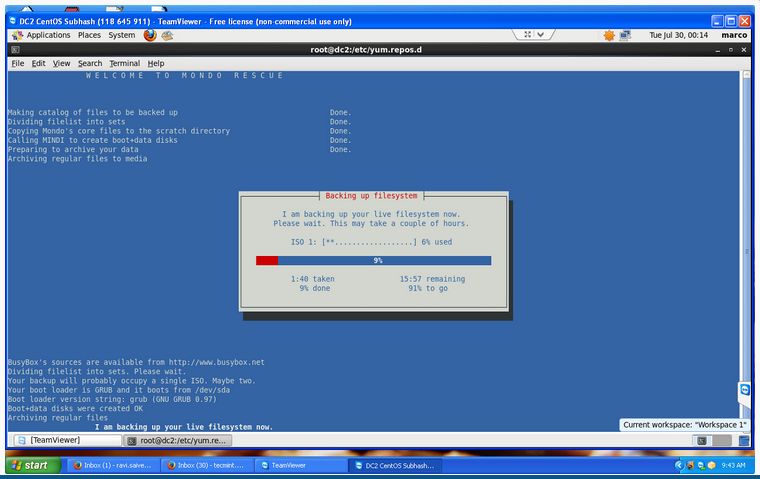760x479 pixels.
Task: Click the backup progress bar at 9%
Action: pyautogui.click(x=373, y=260)
